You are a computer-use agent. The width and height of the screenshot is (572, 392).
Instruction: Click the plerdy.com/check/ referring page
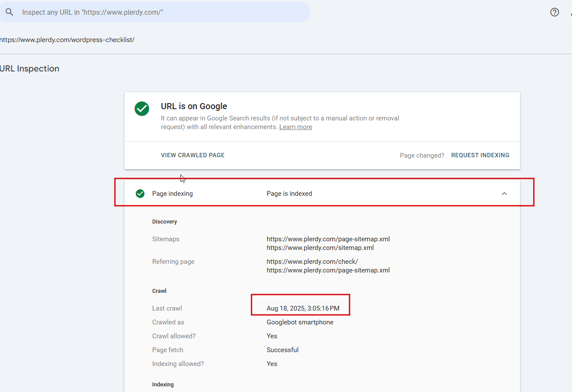tap(312, 262)
